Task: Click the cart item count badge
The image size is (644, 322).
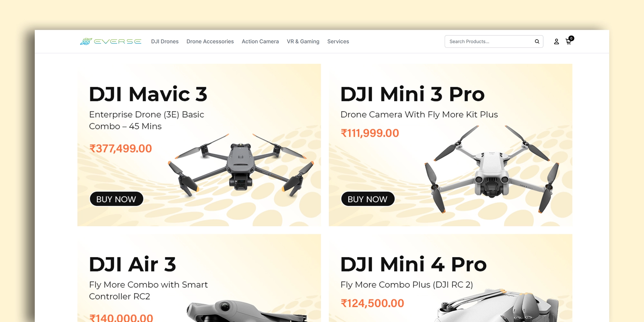Action: 571,38
